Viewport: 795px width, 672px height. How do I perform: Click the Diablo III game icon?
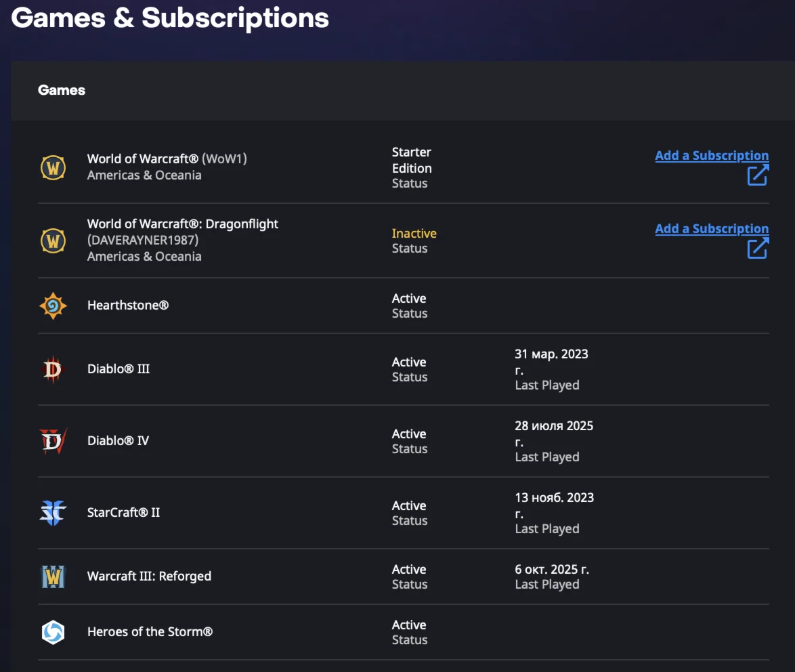click(53, 369)
